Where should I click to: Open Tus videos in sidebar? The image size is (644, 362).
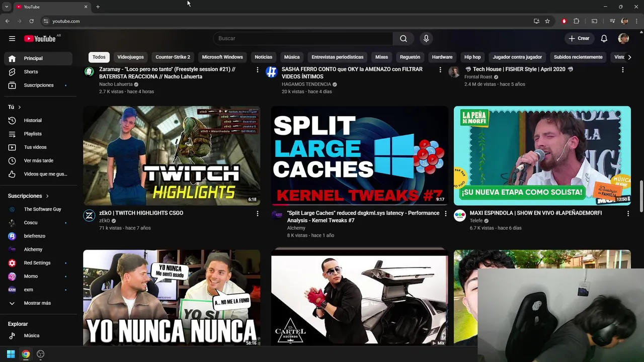pyautogui.click(x=38, y=147)
